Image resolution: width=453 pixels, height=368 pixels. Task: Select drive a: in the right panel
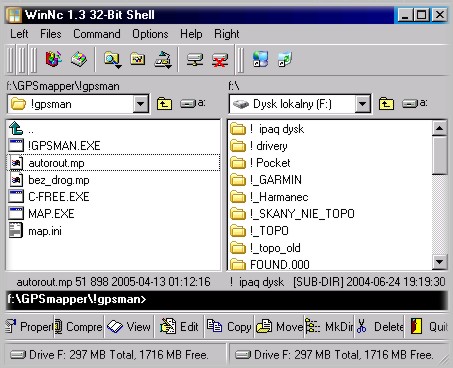[414, 103]
